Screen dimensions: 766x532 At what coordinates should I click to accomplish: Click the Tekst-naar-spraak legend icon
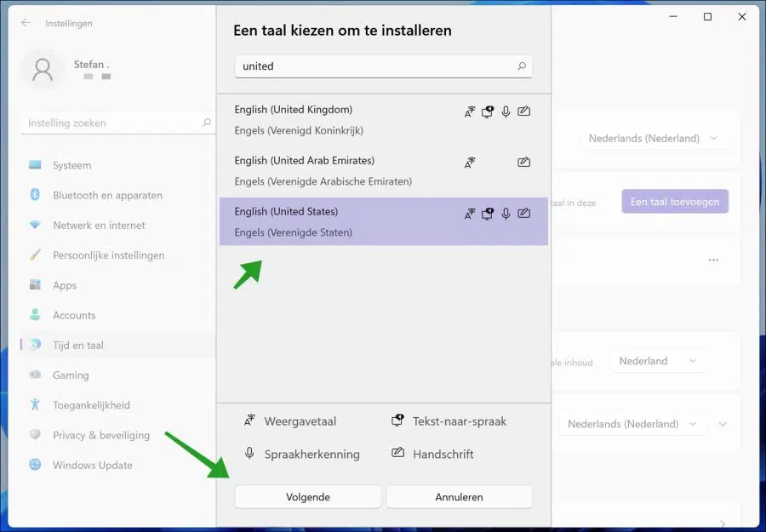pyautogui.click(x=397, y=420)
